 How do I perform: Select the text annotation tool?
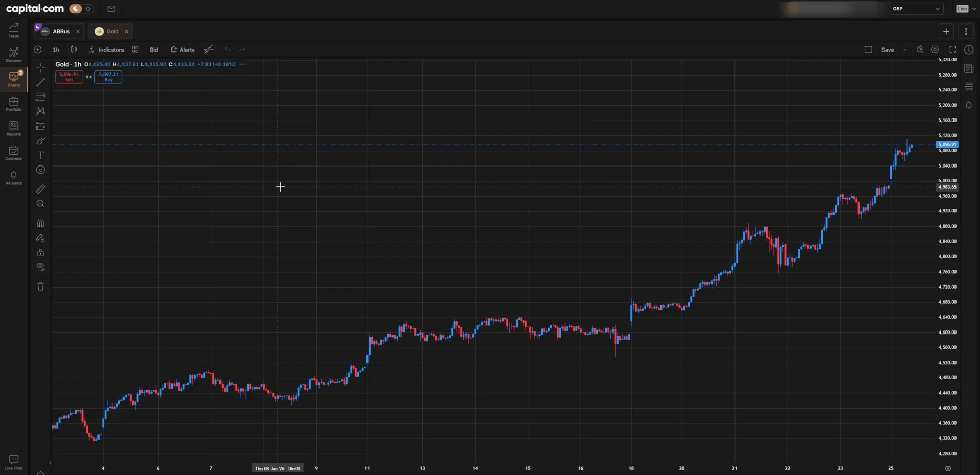[x=41, y=155]
